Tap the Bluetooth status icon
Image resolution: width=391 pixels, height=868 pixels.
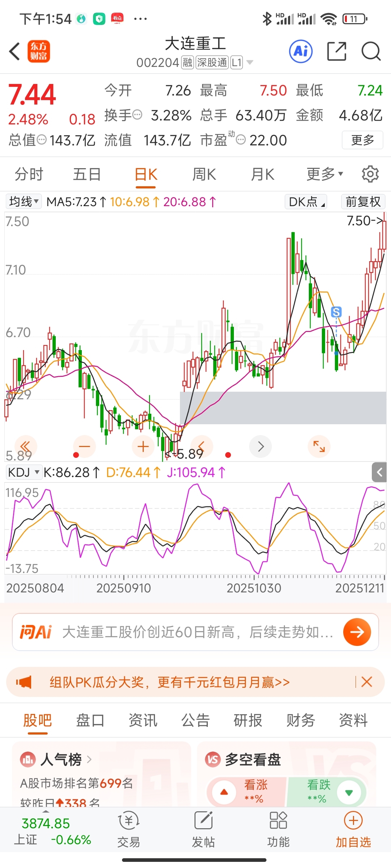267,19
